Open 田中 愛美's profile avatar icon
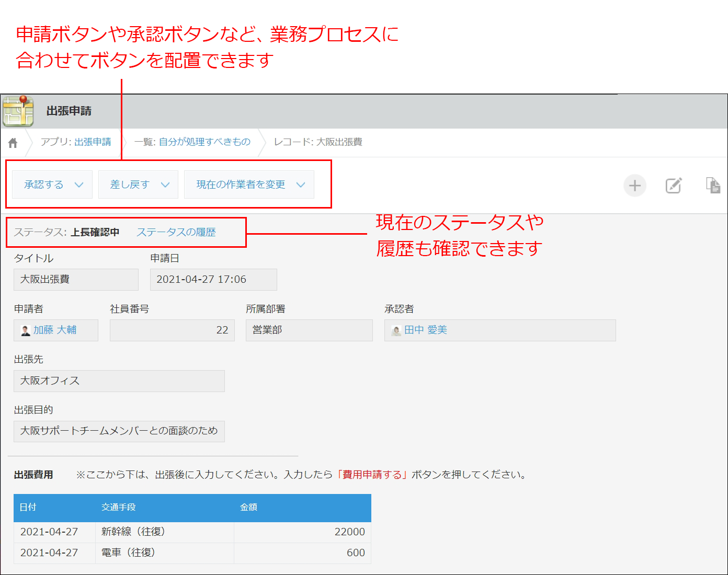This screenshot has height=575, width=728. click(x=395, y=330)
